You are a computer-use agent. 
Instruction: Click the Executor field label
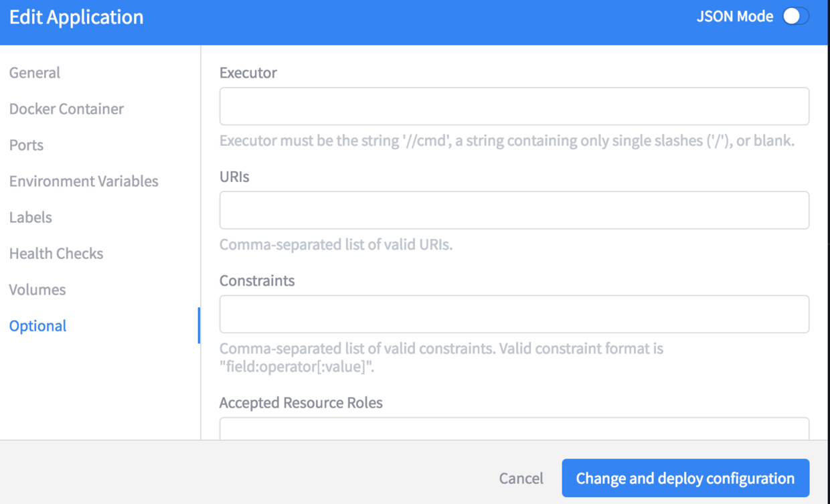tap(248, 73)
